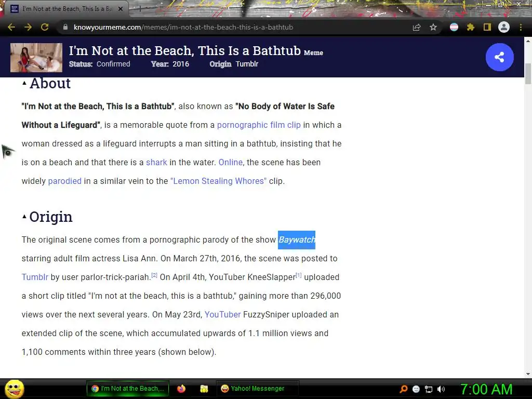Click the browser back arrow
Viewport: 532px width, 399px height.
tap(11, 27)
